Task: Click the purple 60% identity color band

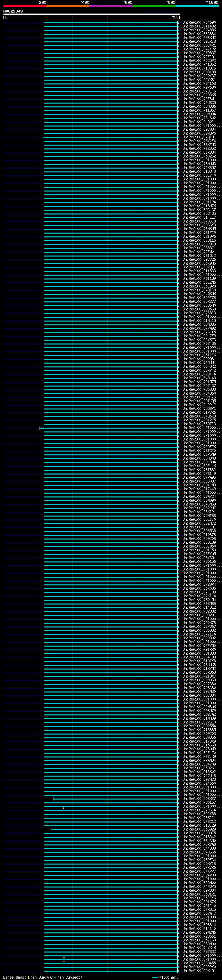Action: pos(111,6)
